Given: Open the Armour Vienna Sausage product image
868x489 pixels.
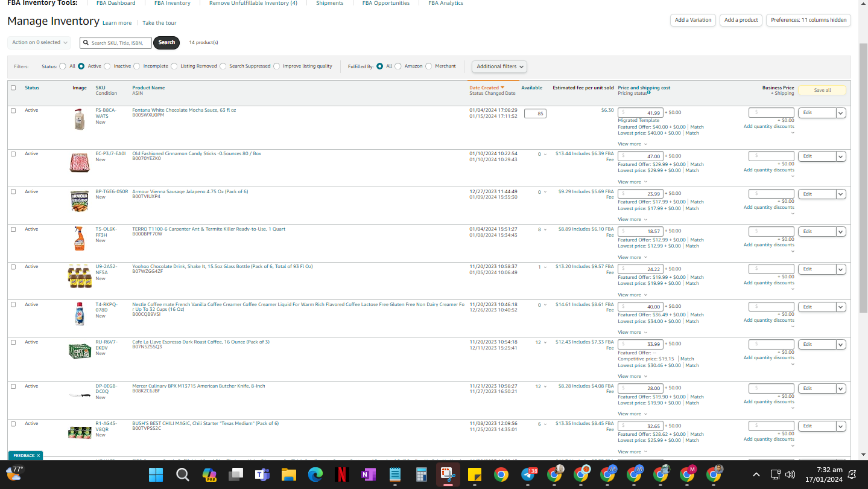Looking at the screenshot, I should (x=79, y=201).
